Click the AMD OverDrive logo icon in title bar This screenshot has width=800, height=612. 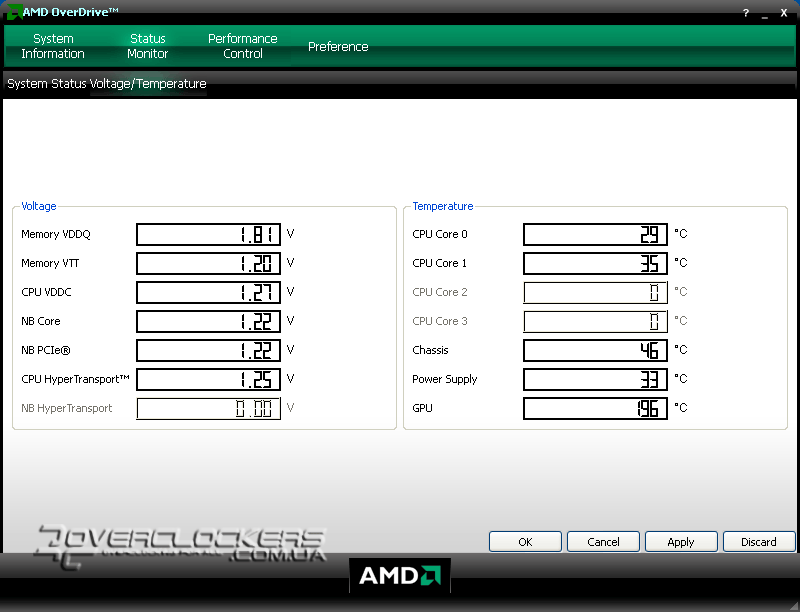point(14,12)
